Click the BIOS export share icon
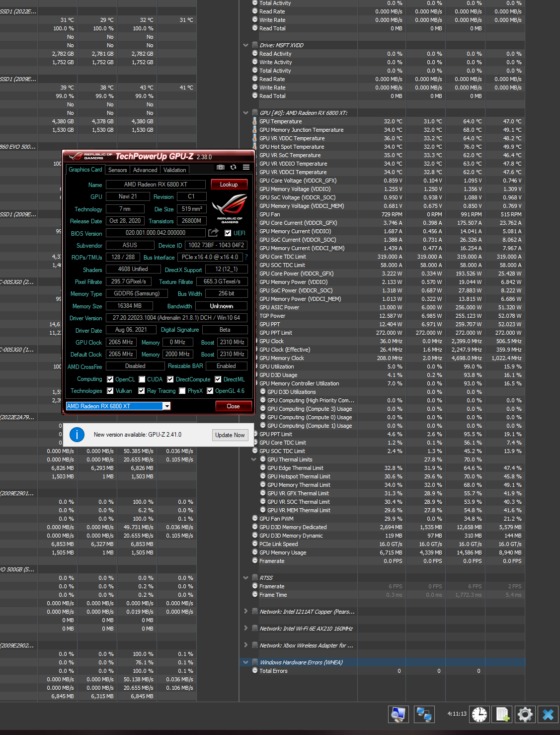560x735 pixels. tap(213, 232)
